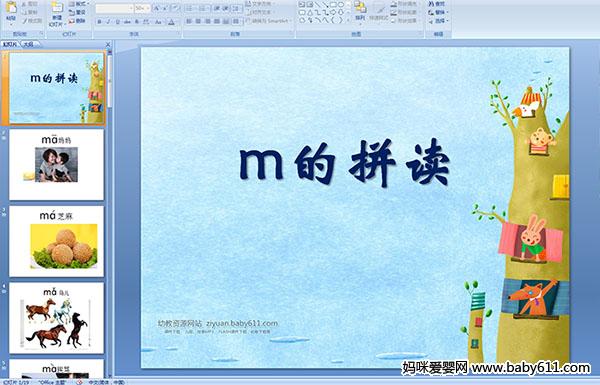Toggle Bold formatting
The width and height of the screenshot is (600, 385).
[x=99, y=22]
